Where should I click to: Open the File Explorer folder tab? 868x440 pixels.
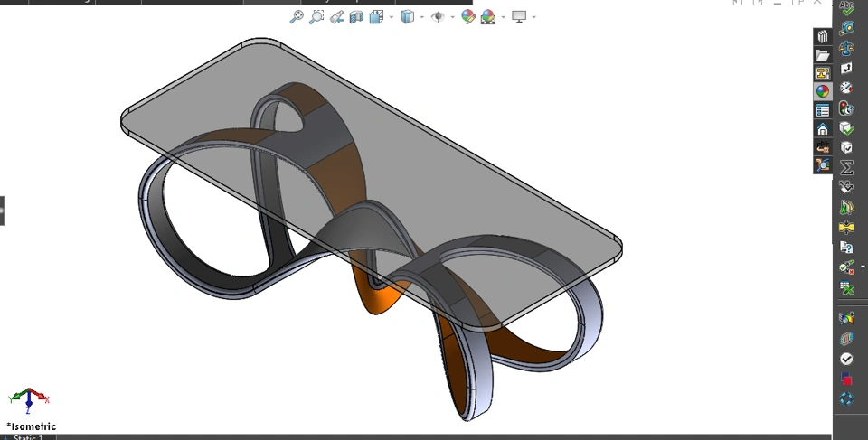(823, 55)
